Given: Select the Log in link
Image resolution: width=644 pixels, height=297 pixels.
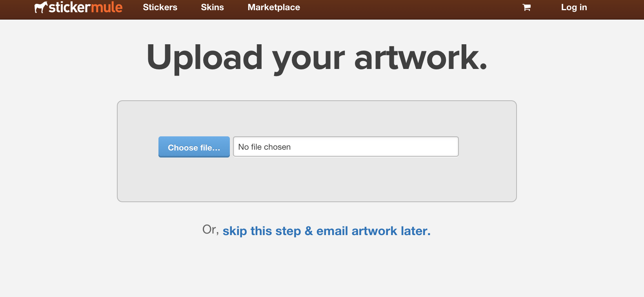Looking at the screenshot, I should tap(574, 7).
